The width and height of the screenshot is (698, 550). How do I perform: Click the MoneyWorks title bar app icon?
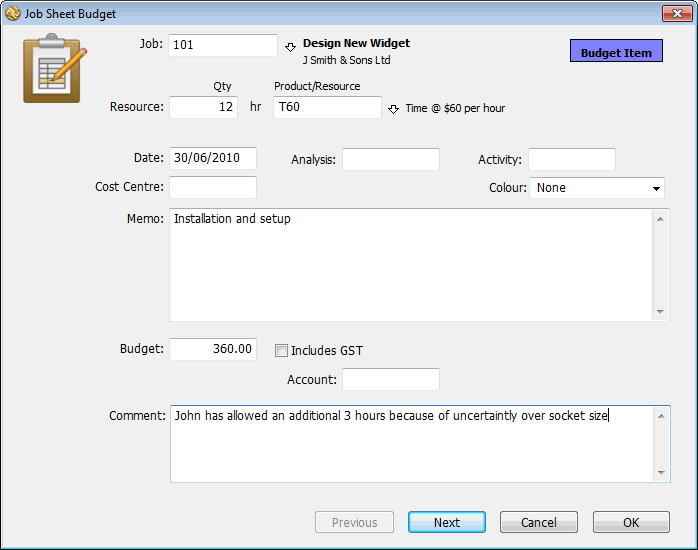12,13
